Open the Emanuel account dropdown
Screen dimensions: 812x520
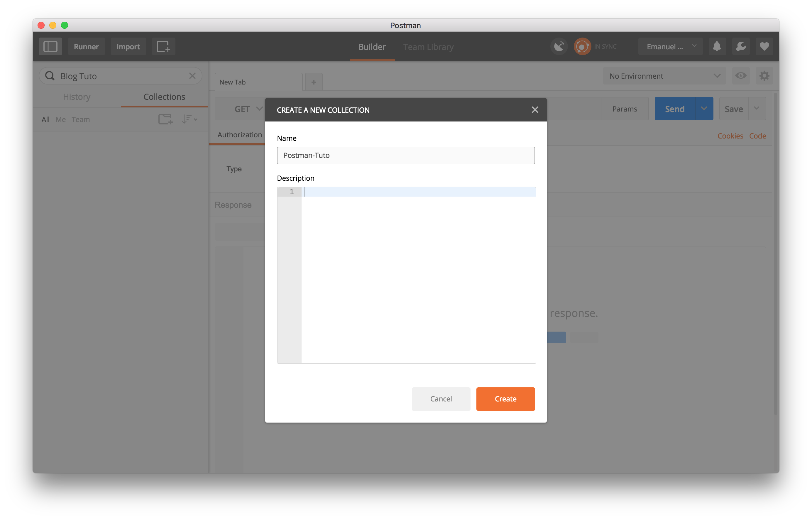670,47
